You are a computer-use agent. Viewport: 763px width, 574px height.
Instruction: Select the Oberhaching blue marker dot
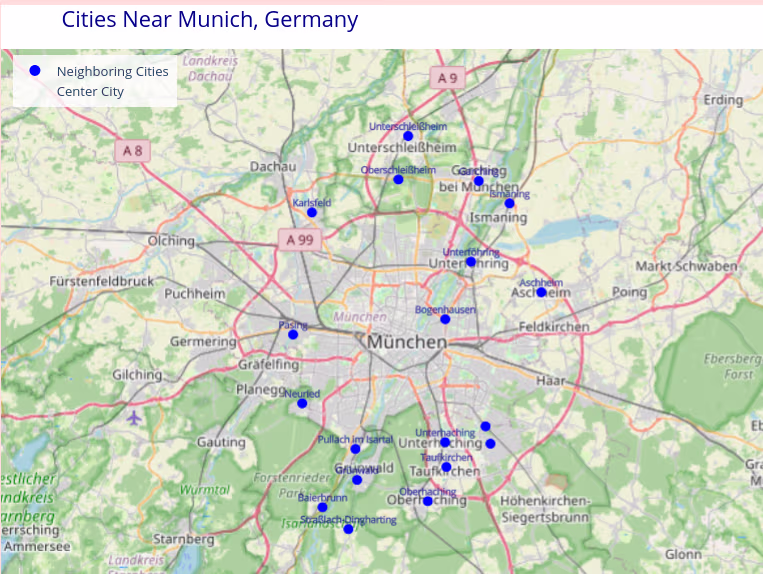tap(428, 501)
